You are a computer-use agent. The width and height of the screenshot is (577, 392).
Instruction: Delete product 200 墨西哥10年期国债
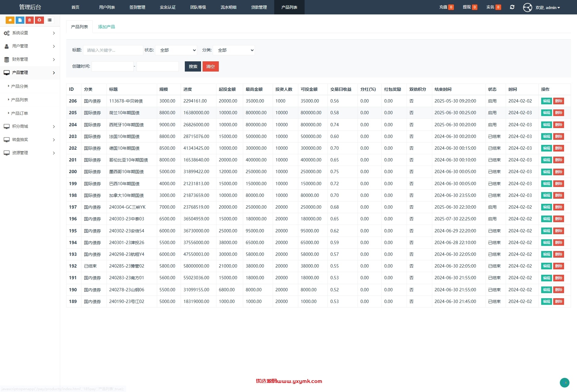[x=559, y=172]
